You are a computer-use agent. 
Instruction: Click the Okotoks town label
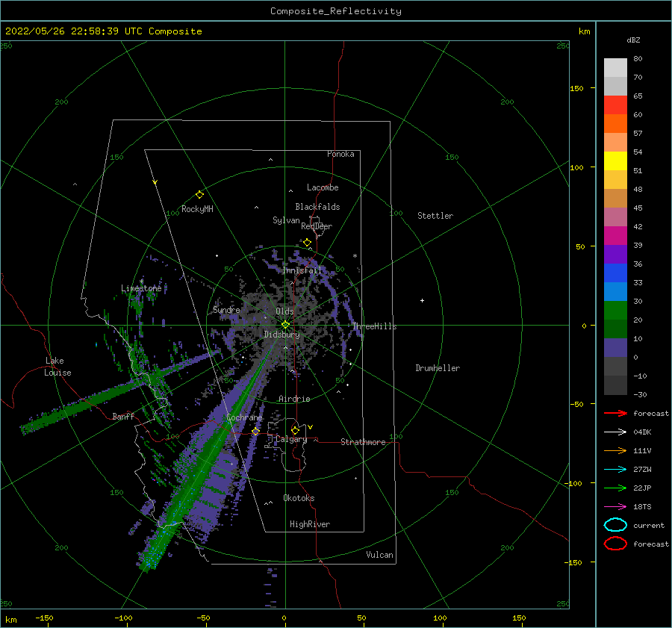point(299,498)
